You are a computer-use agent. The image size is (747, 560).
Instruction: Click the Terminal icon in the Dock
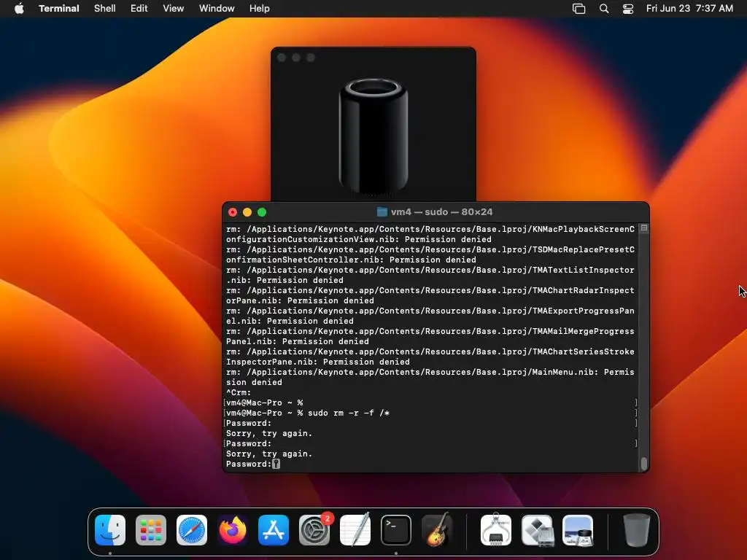click(x=396, y=530)
